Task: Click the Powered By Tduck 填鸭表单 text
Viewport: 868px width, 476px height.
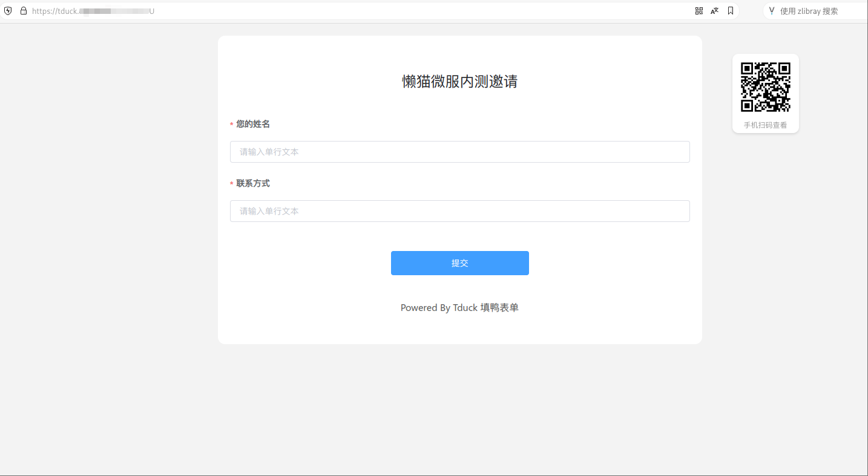Action: 460,308
